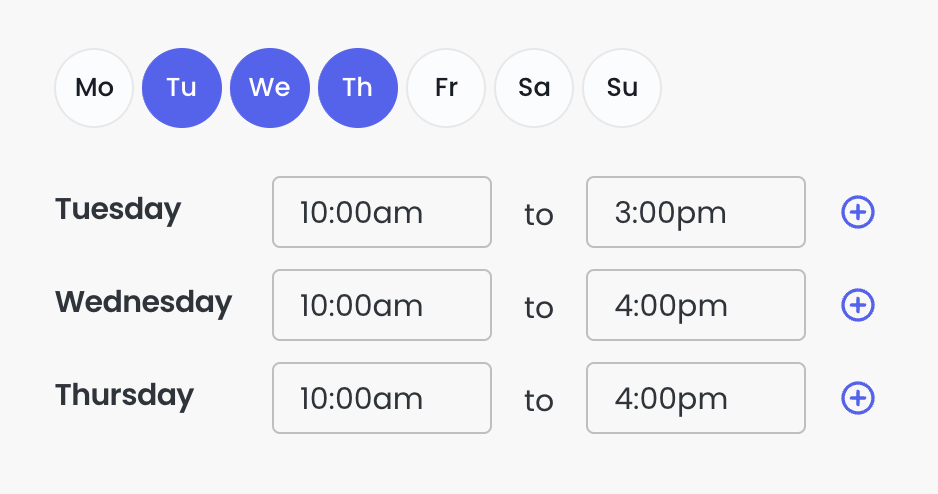Enable the Fr day toggle
The height and width of the screenshot is (494, 938).
(x=446, y=88)
